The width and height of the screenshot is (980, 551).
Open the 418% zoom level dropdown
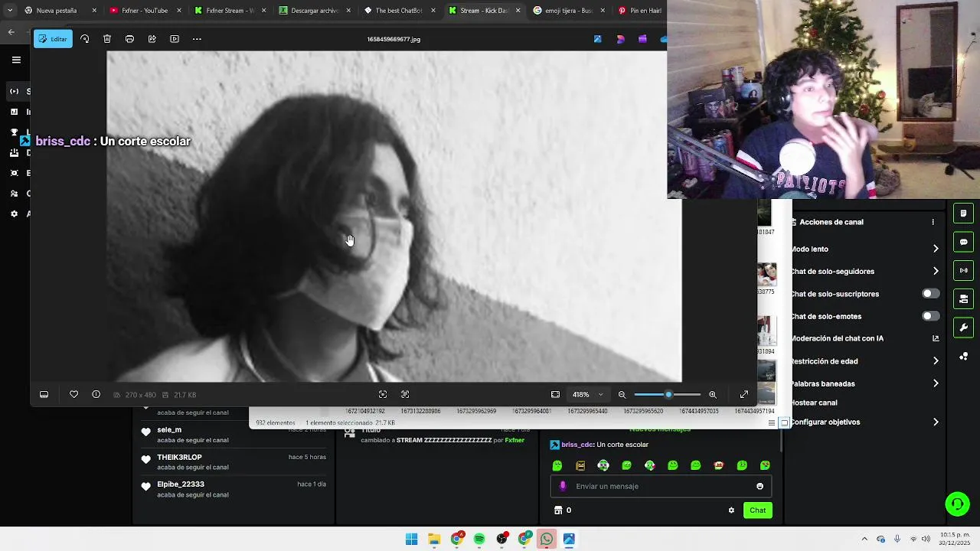tap(587, 395)
